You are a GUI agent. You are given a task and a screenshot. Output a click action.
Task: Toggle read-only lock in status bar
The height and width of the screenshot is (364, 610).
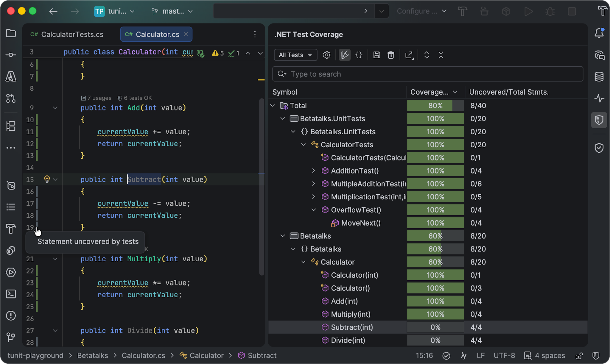click(579, 356)
